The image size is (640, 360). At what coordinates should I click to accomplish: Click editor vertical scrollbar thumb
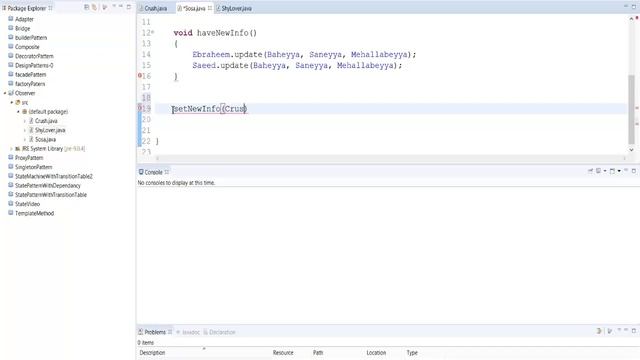coord(631,109)
